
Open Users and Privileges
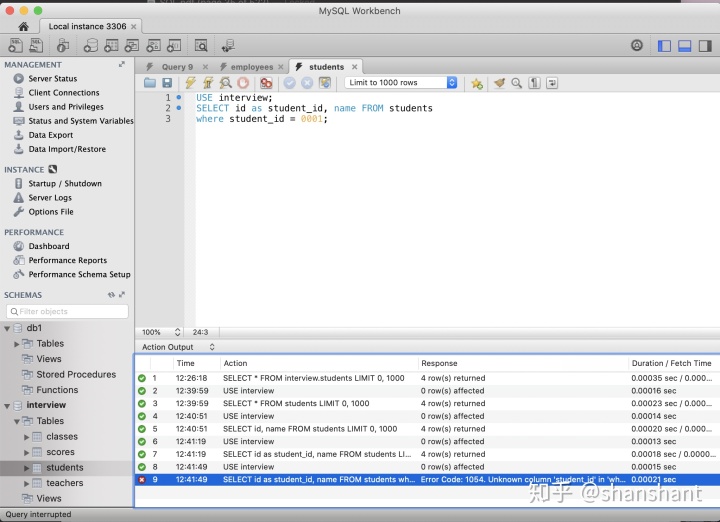(66, 107)
